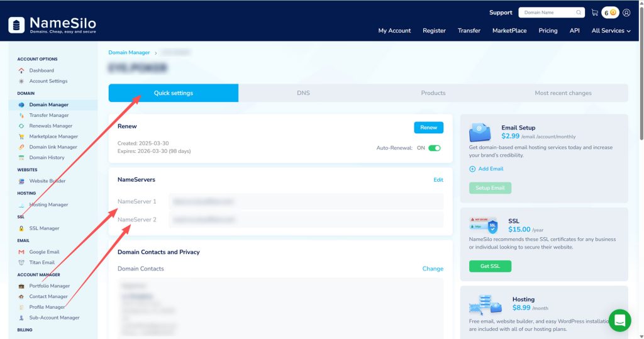The width and height of the screenshot is (644, 339).
Task: Click the shopping cart icon
Action: tap(594, 13)
